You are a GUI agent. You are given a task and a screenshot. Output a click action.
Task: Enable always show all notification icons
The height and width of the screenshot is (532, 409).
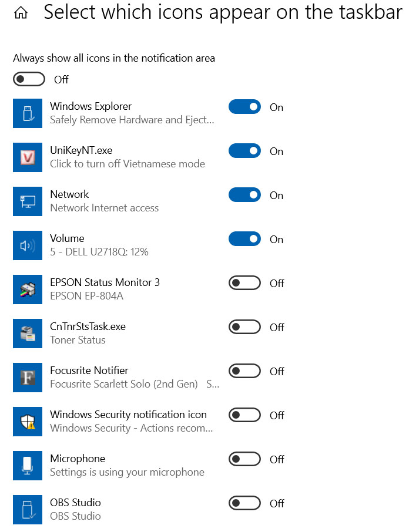tap(29, 79)
